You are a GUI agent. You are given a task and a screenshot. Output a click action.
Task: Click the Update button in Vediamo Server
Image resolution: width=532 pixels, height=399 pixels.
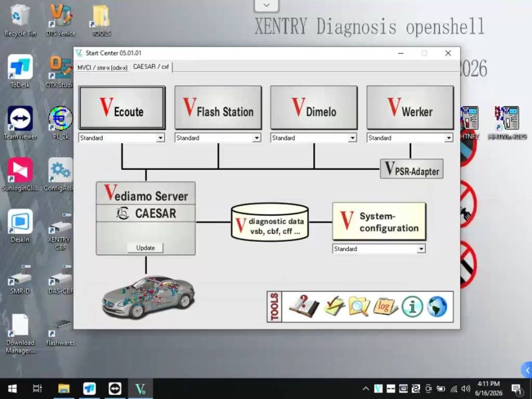point(145,248)
